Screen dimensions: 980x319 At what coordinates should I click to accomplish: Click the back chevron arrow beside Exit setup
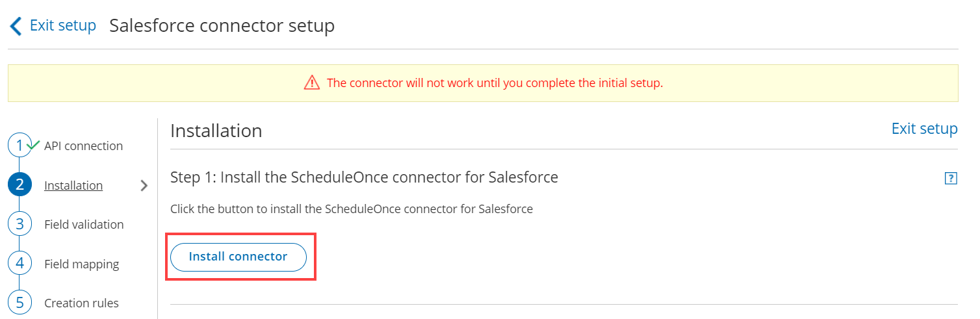coord(16,26)
